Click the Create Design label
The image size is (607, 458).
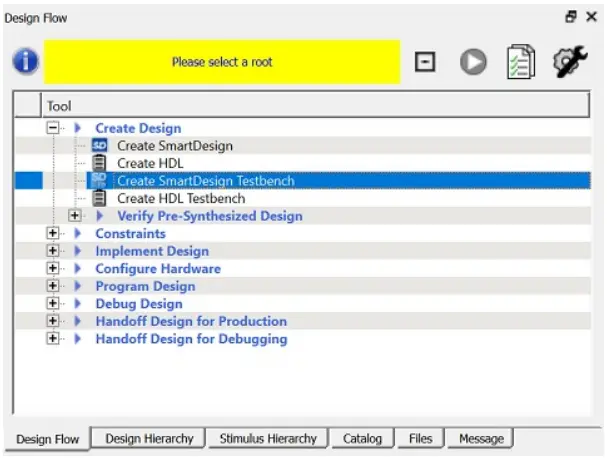(x=138, y=128)
